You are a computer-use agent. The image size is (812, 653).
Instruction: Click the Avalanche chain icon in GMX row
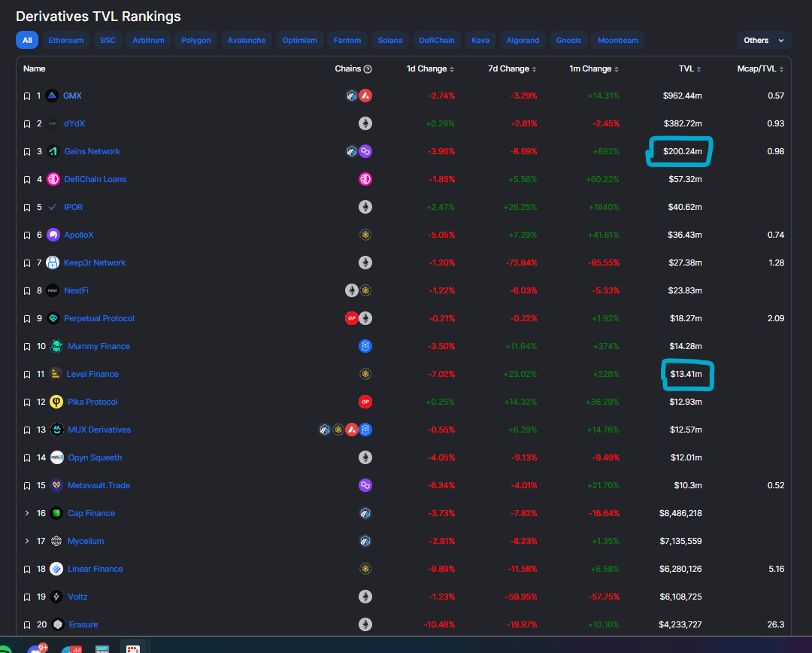[365, 96]
